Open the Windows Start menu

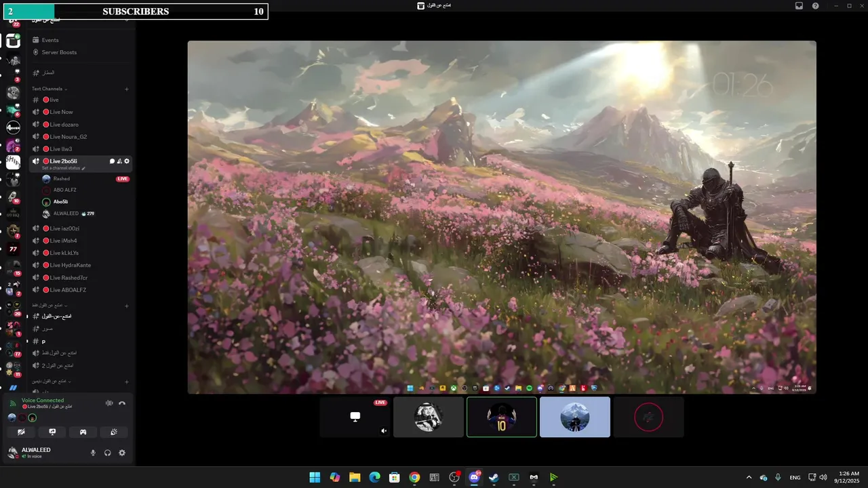pos(315,477)
